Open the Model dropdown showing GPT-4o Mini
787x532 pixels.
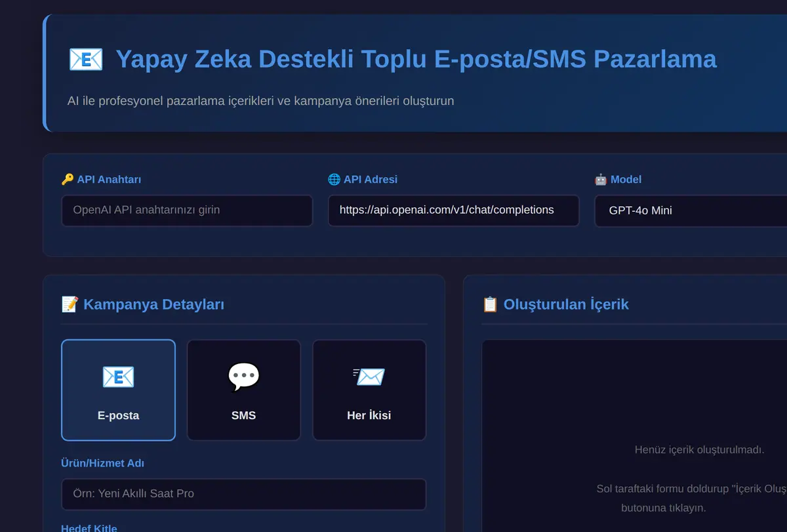pos(691,211)
